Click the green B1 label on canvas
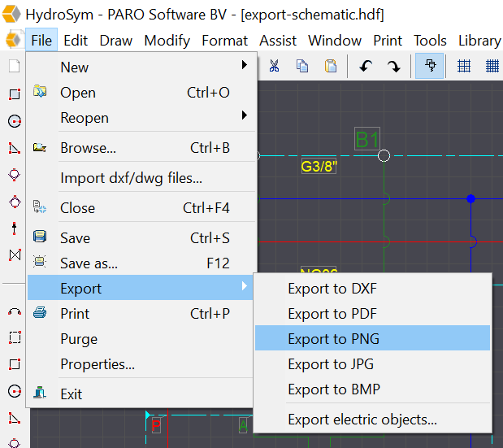The height and width of the screenshot is (448, 503). click(x=367, y=139)
